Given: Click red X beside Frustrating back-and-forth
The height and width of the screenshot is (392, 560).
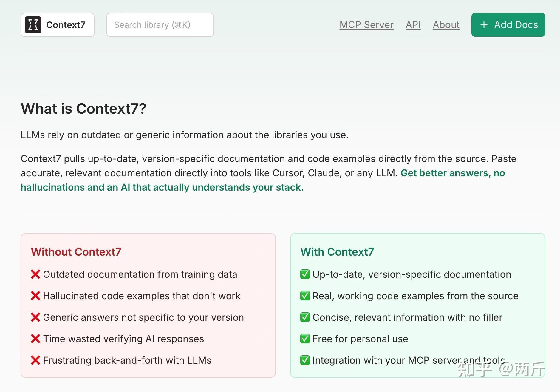Looking at the screenshot, I should point(35,360).
